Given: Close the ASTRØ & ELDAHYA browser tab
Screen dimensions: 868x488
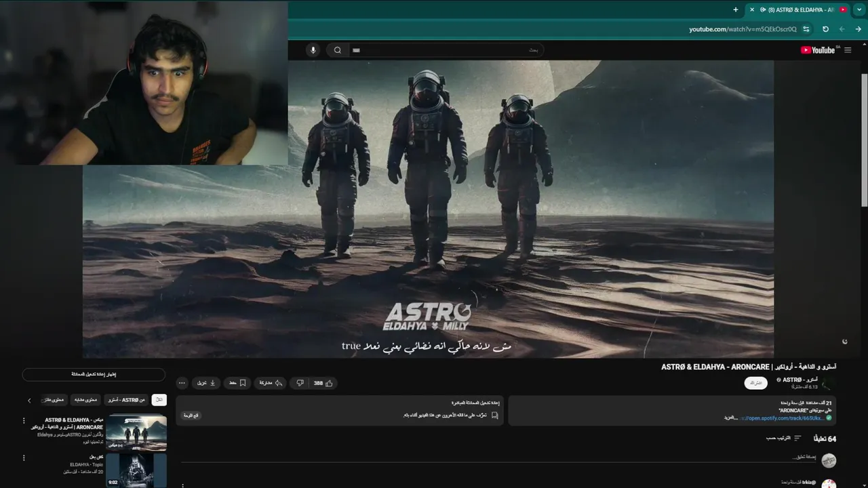Looking at the screenshot, I should 752,9.
